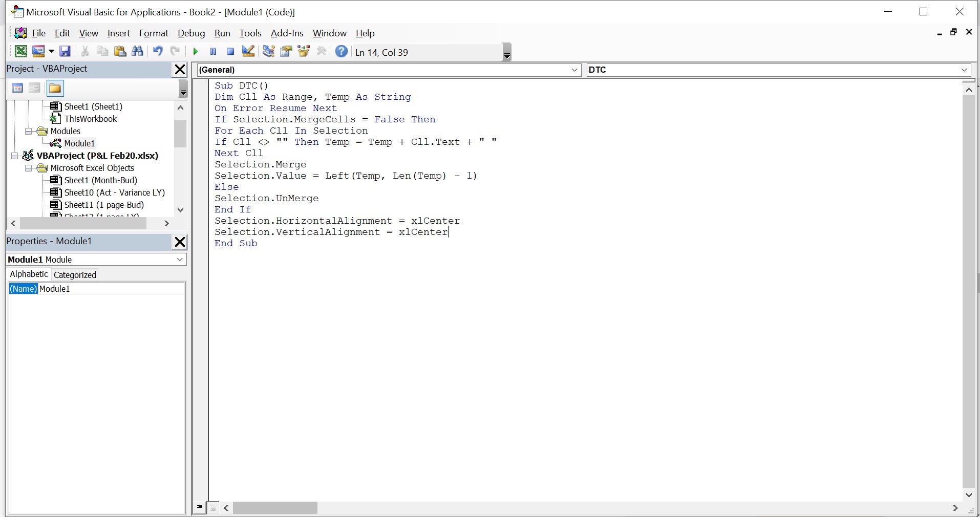980x517 pixels.
Task: Run the macro with the green play icon
Action: (195, 52)
